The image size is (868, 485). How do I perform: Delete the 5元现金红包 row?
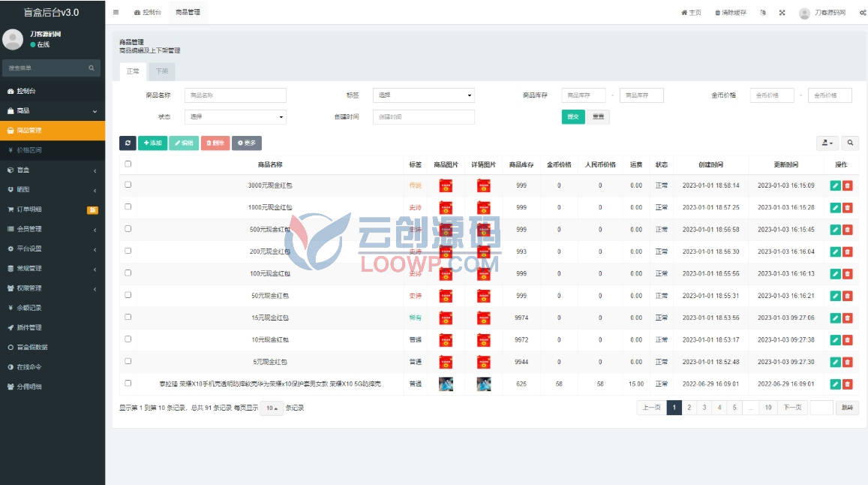click(848, 362)
